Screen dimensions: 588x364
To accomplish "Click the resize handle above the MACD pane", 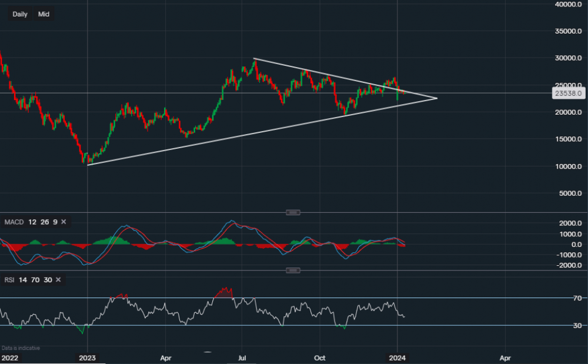I will (x=293, y=212).
